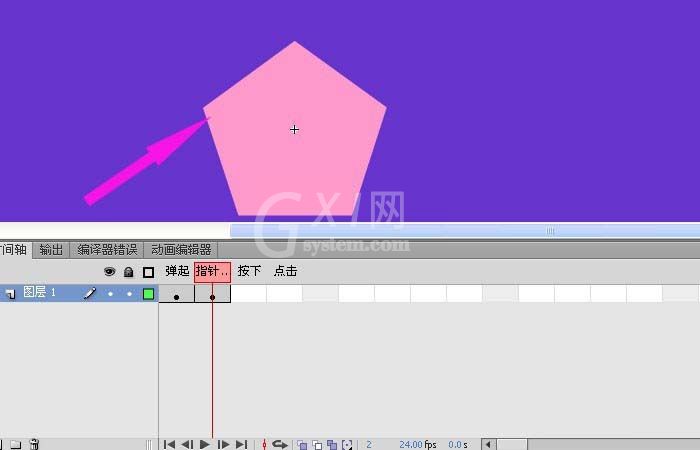This screenshot has height=450, width=700.
Task: Click the layer type icon beside 图层 1
Action: tap(10, 293)
